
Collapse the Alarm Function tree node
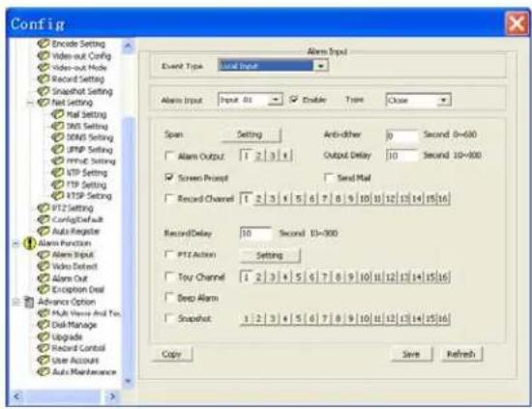(15, 243)
